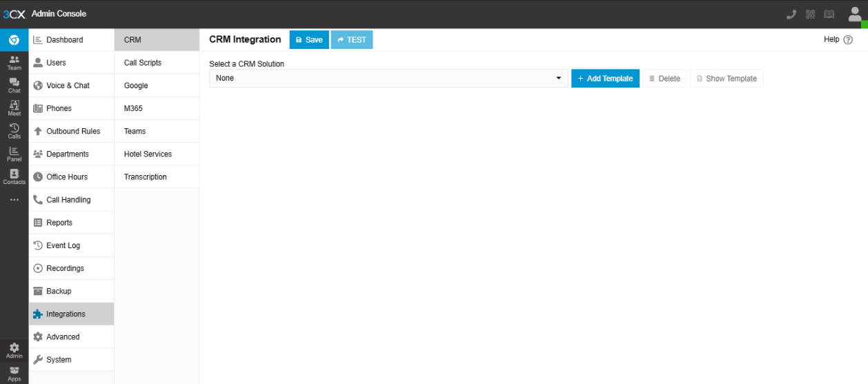This screenshot has width=868, height=384.
Task: Select Event Log from the menu
Action: point(63,245)
